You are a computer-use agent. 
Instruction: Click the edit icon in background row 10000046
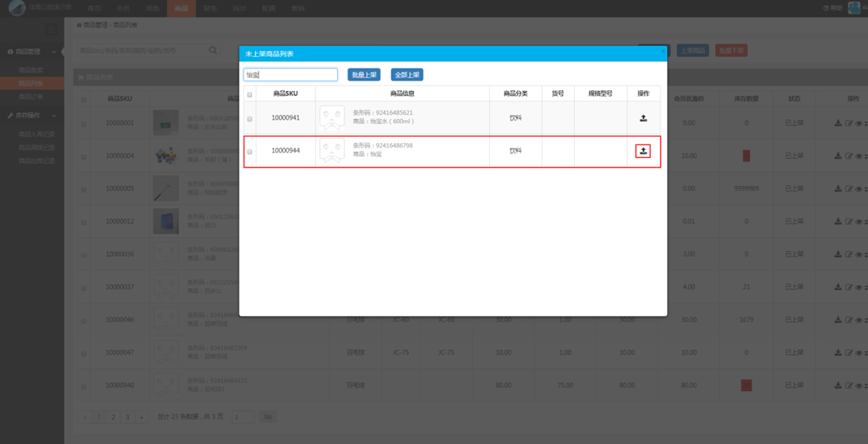click(x=849, y=320)
